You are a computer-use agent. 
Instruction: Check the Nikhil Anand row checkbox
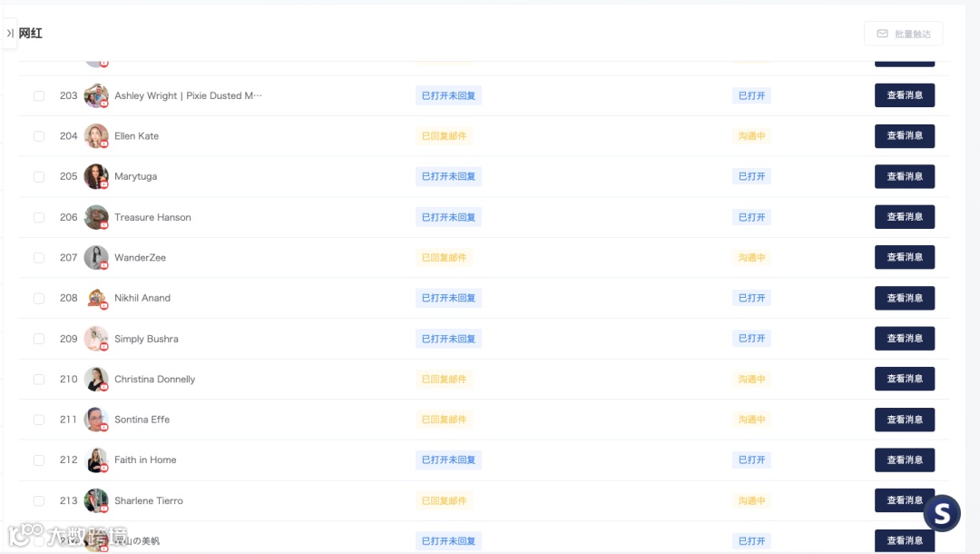coord(39,298)
